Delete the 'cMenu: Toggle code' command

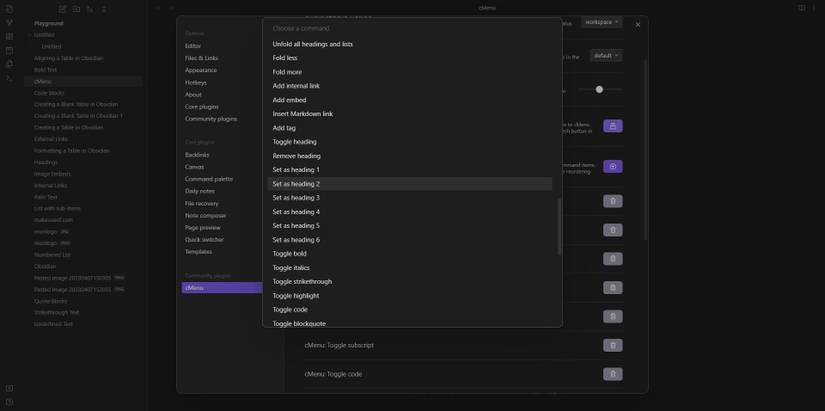click(612, 374)
